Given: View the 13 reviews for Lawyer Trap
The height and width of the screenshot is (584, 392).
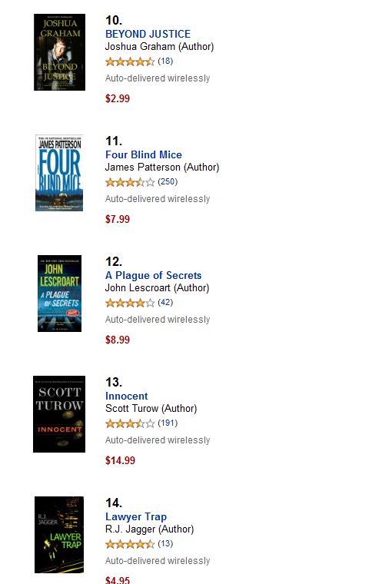Looking at the screenshot, I should point(165,544).
